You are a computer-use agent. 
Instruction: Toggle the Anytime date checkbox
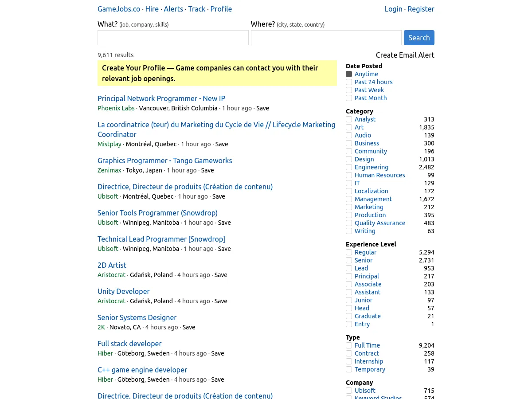pos(349,74)
